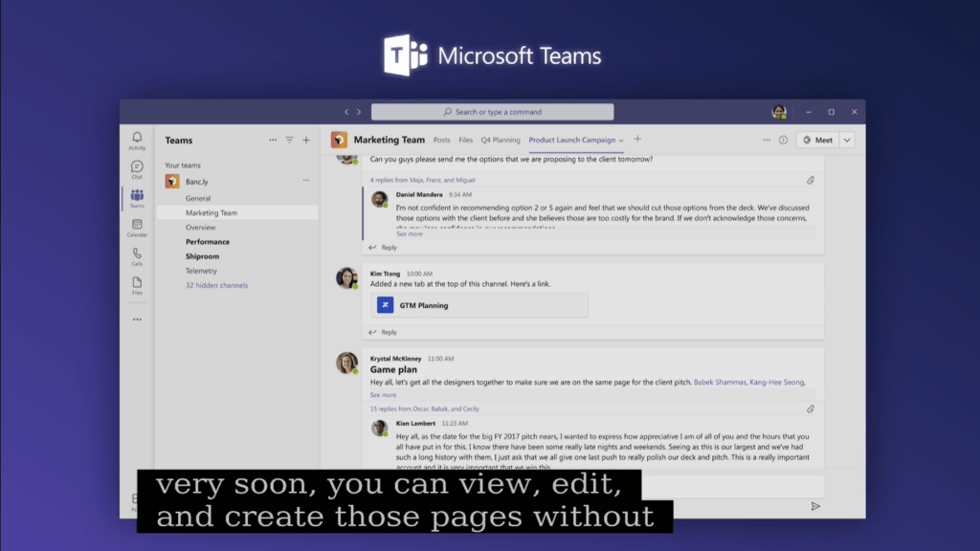Switch to the Q4 Planning tab

501,141
